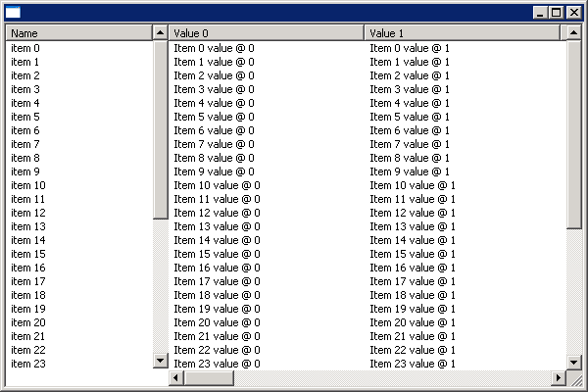Click cell 'Item 9 value @ 0'
This screenshot has width=588, height=392.
214,171
